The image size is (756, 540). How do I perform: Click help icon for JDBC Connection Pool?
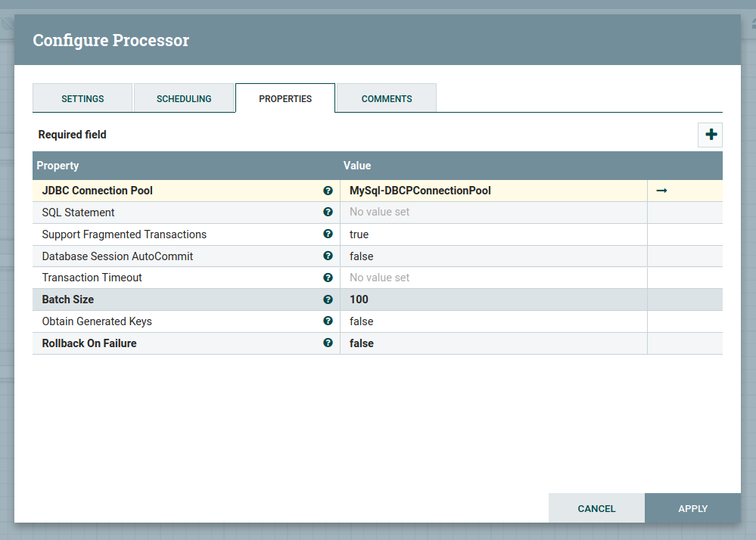pos(328,191)
